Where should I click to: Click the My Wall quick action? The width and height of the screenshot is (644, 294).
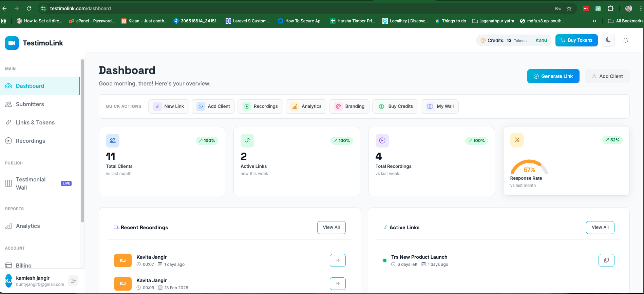coord(440,106)
